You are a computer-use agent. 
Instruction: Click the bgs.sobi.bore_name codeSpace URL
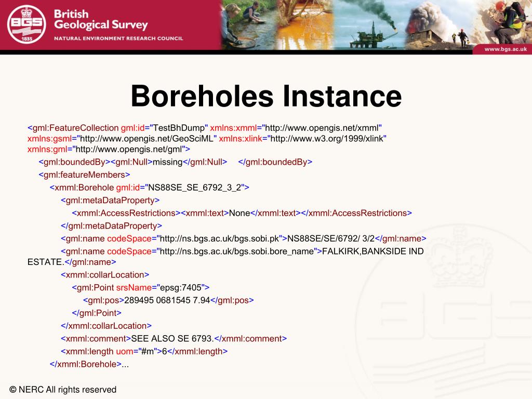tap(236, 251)
